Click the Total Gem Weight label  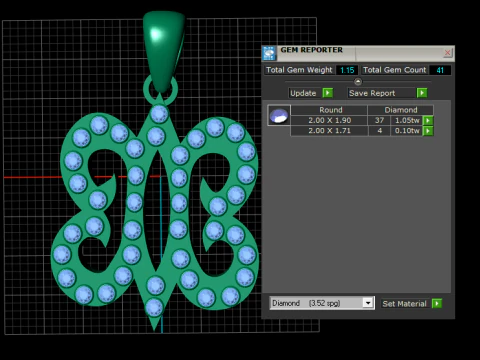[299, 70]
